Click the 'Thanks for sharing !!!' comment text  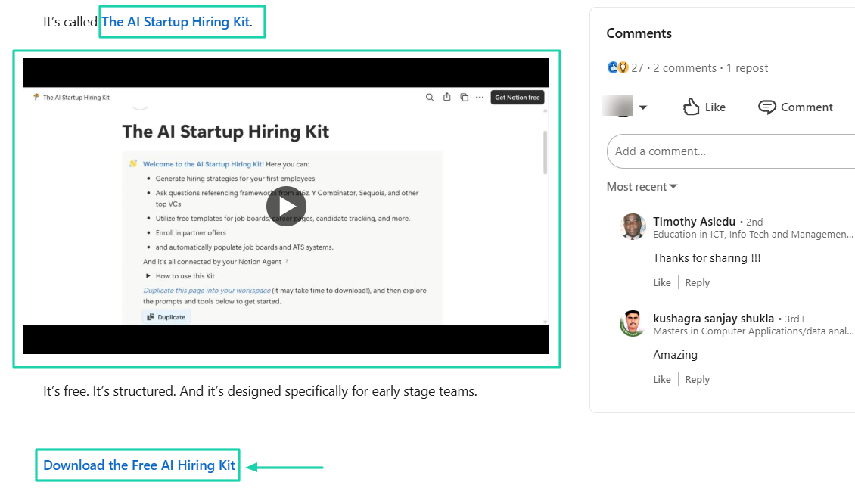707,258
